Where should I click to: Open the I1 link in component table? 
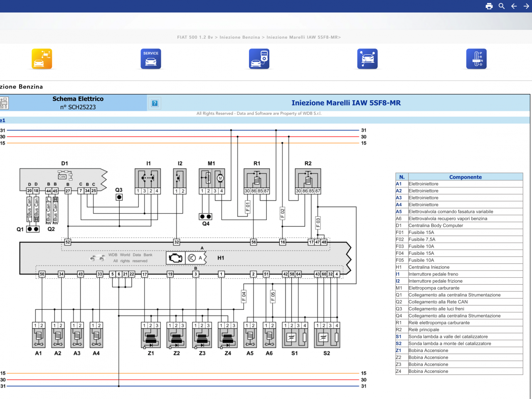point(398,274)
